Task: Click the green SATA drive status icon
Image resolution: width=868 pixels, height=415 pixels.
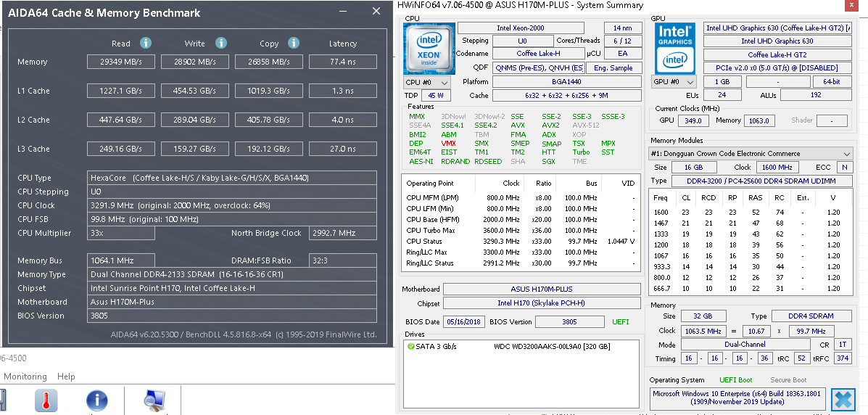Action: point(411,346)
